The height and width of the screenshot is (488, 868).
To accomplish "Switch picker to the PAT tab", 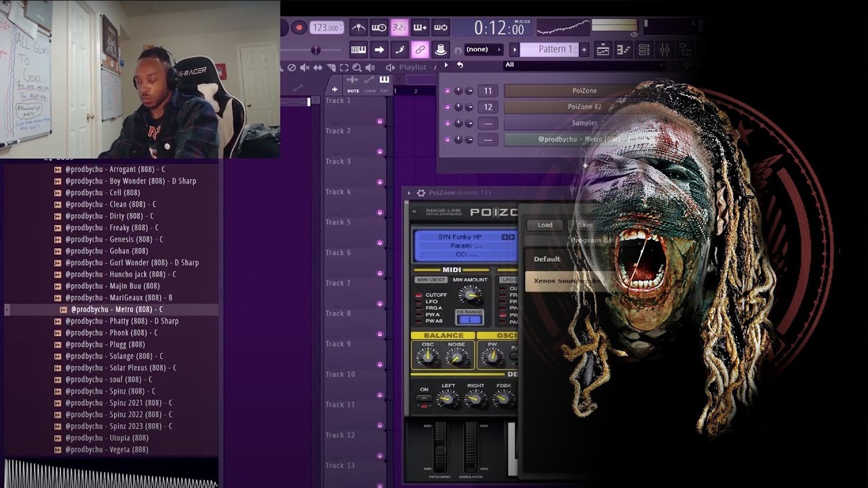I will (384, 90).
